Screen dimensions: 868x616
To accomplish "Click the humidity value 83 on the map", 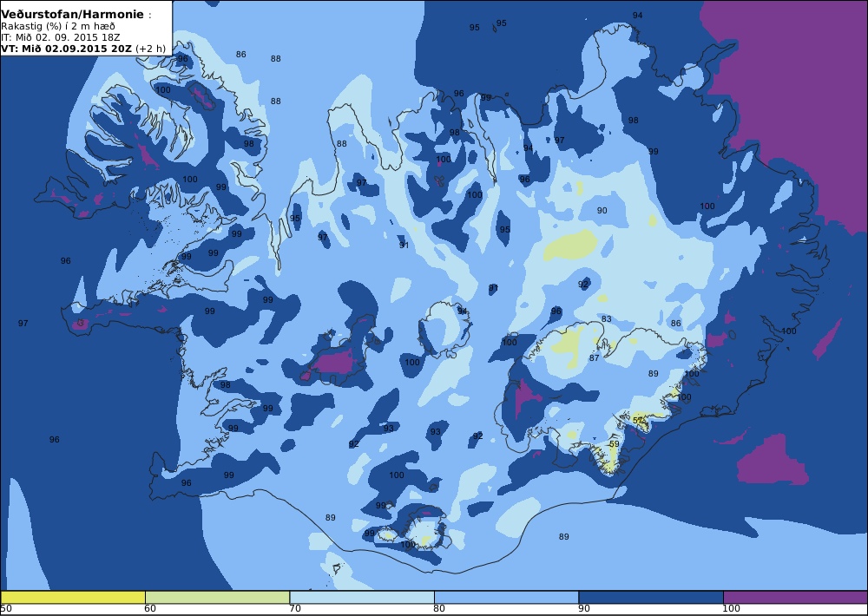I will (606, 318).
